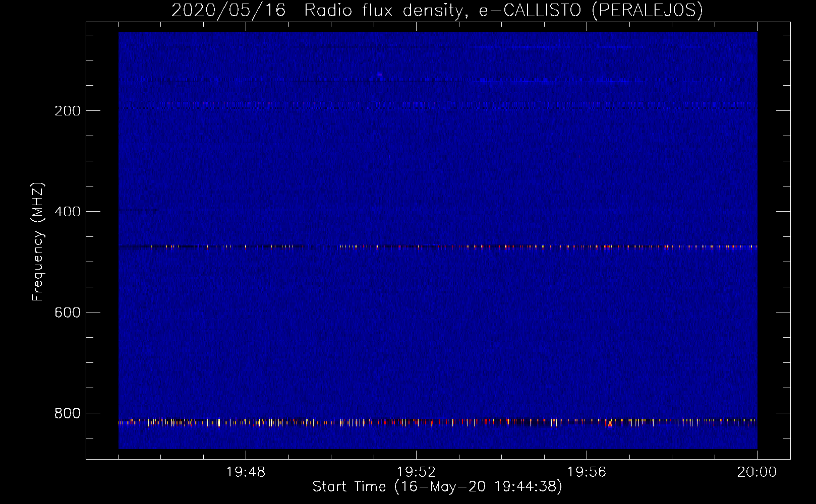This screenshot has height=504, width=816.
Task: Click the 19:48 time tick label
Action: pyautogui.click(x=246, y=472)
